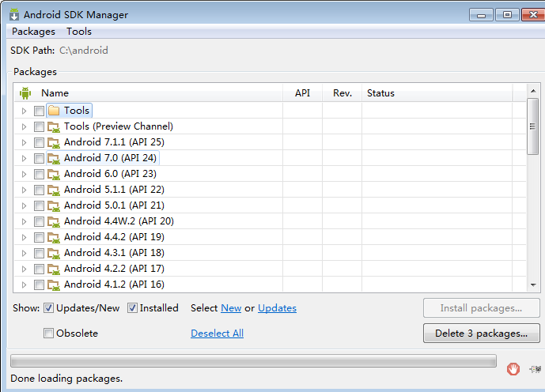The height and width of the screenshot is (392, 545).
Task: Sort by the API column header
Action: click(302, 93)
